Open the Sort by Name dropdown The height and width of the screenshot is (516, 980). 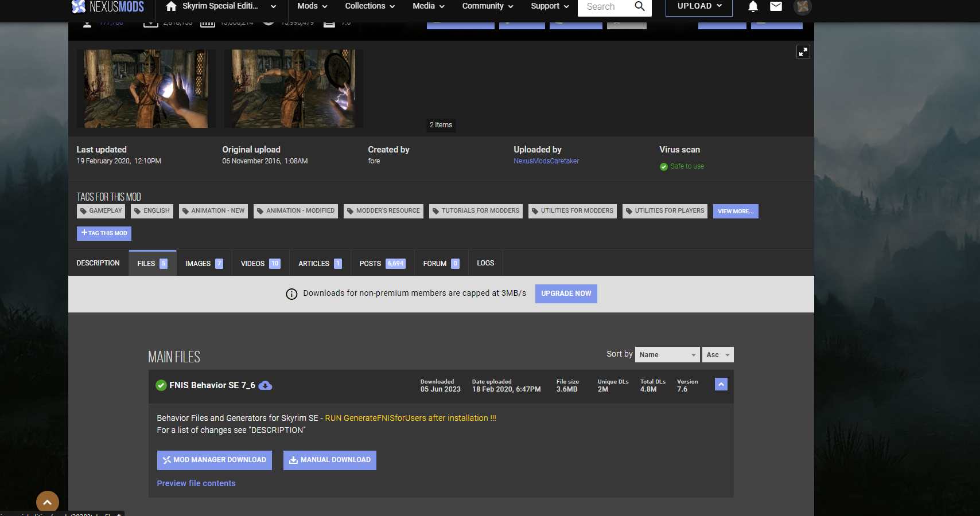(x=667, y=355)
